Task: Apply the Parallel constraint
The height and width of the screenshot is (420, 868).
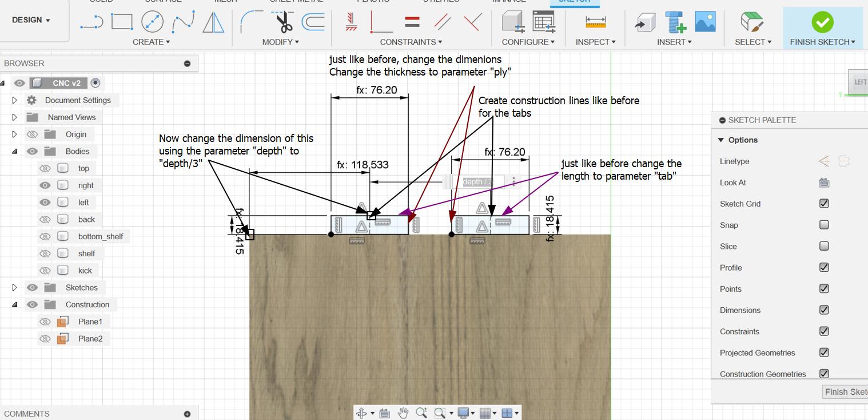Action: (x=442, y=22)
